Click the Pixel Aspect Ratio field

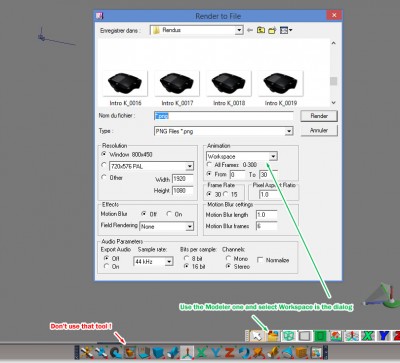268,194
